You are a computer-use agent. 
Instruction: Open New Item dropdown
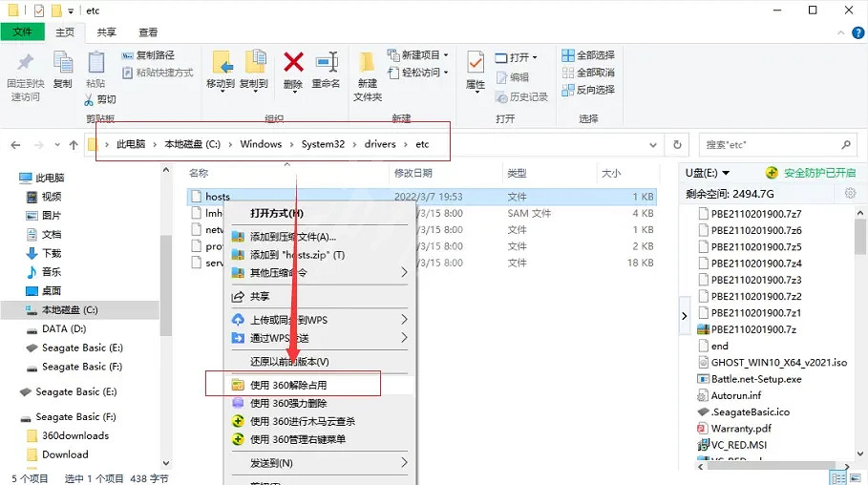click(418, 54)
